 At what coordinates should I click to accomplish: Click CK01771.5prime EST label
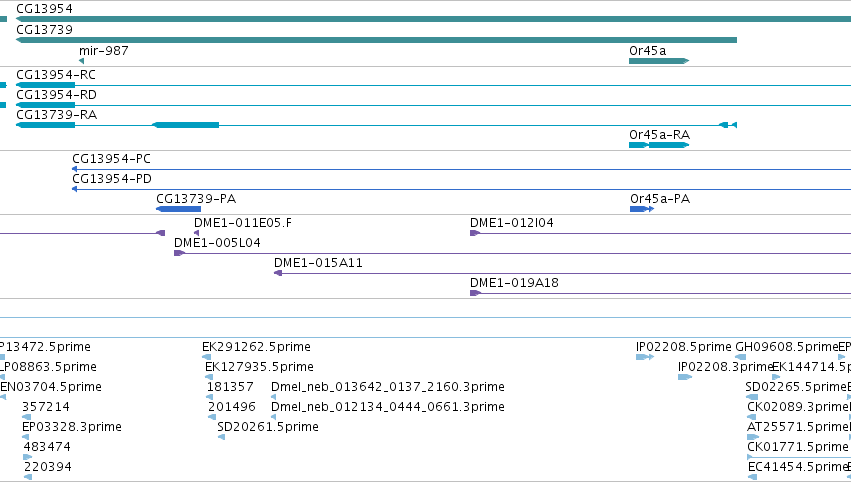tap(798, 447)
